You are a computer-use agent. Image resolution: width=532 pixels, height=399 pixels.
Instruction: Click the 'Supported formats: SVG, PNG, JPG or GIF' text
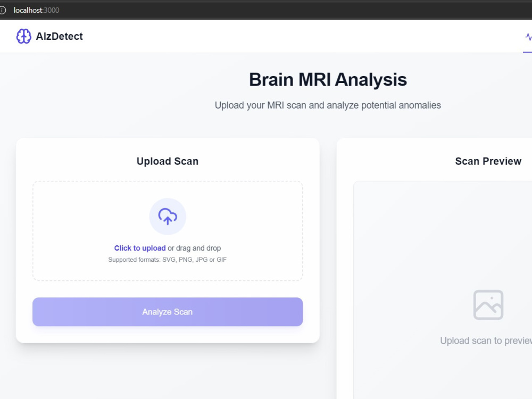tap(167, 260)
